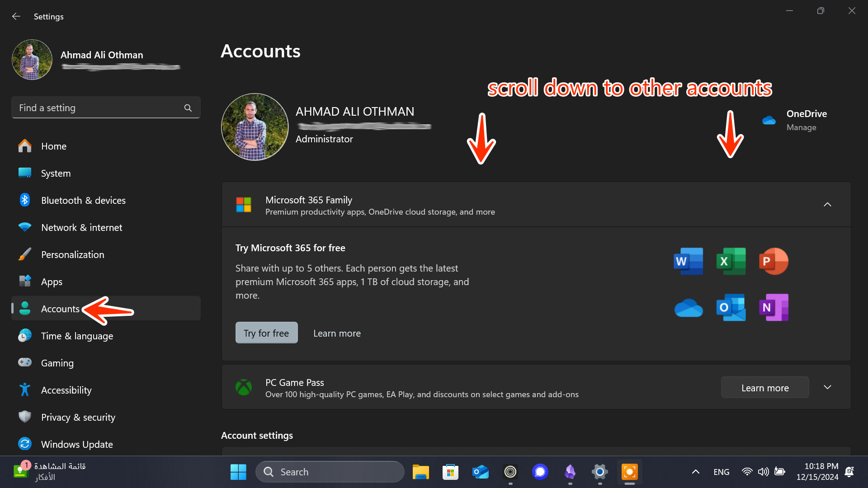Click the Xbox PC Game Pass icon
The image size is (868, 488).
click(x=244, y=387)
